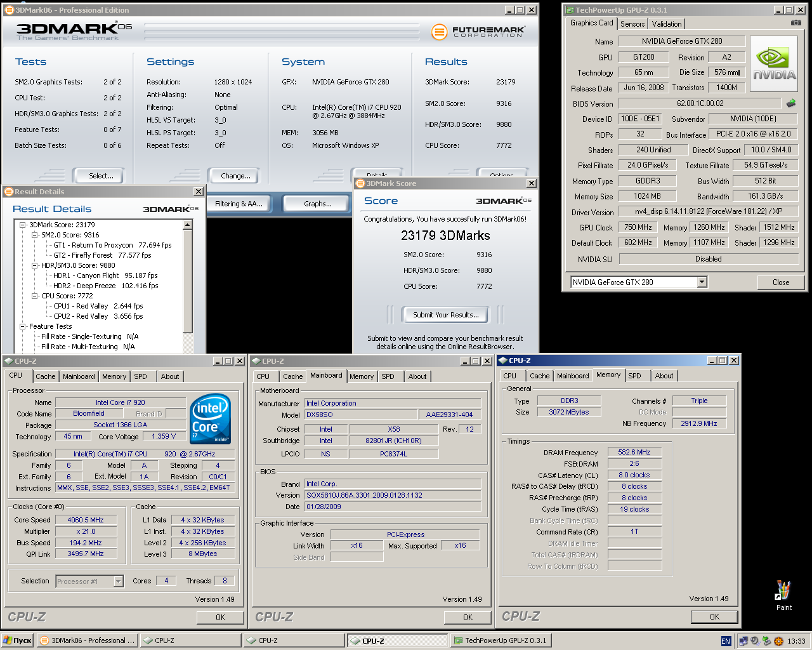Click the orange gear tray icon
812x650 pixels.
778,641
